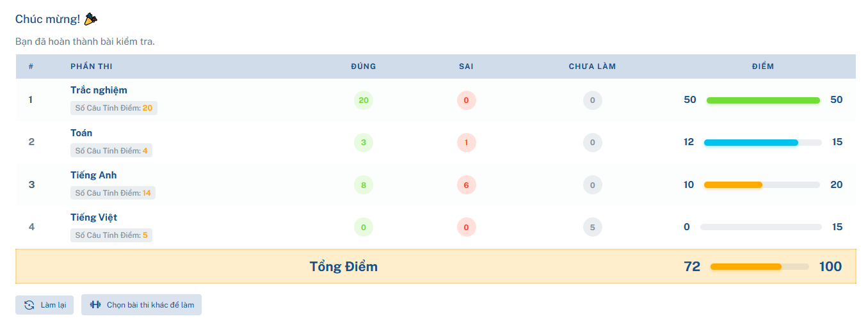Click the Đúng column header
This screenshot has width=868, height=321.
coord(364,67)
